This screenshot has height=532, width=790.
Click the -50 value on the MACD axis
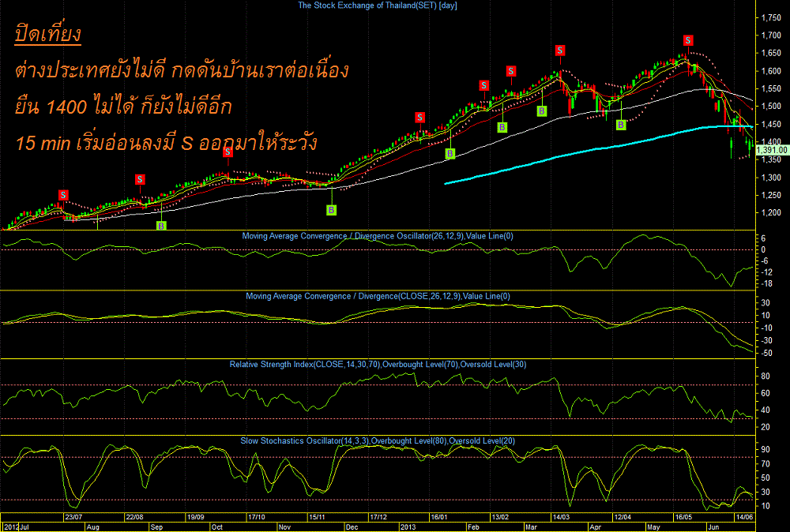(766, 354)
